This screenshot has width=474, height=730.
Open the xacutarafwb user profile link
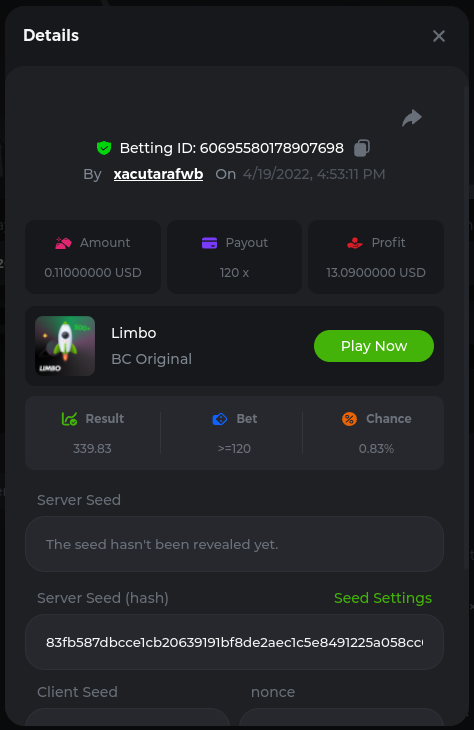[x=158, y=174]
